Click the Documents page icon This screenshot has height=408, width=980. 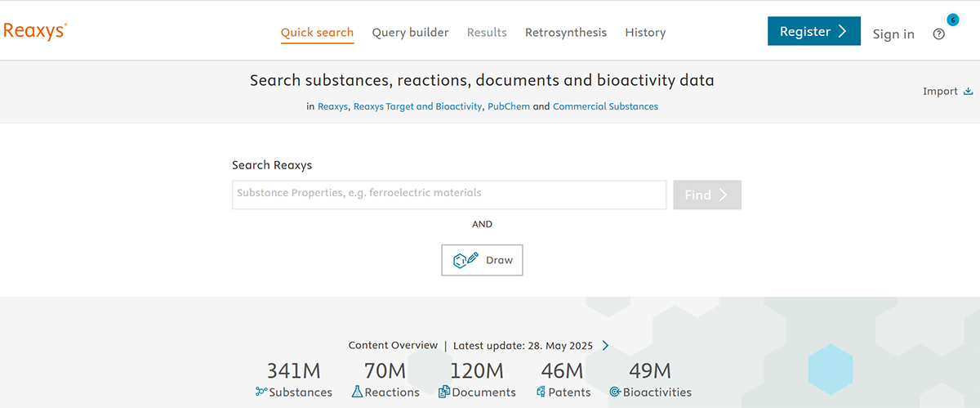(444, 392)
